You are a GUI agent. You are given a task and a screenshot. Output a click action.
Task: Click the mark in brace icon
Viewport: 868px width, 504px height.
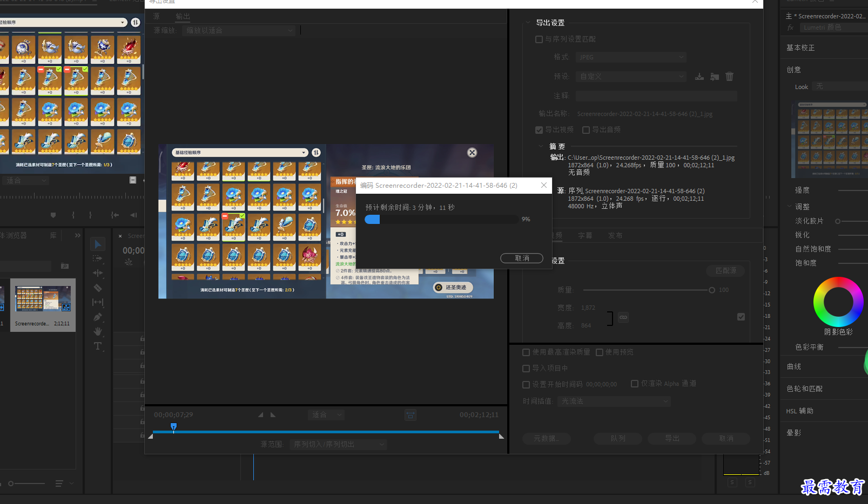tap(73, 215)
